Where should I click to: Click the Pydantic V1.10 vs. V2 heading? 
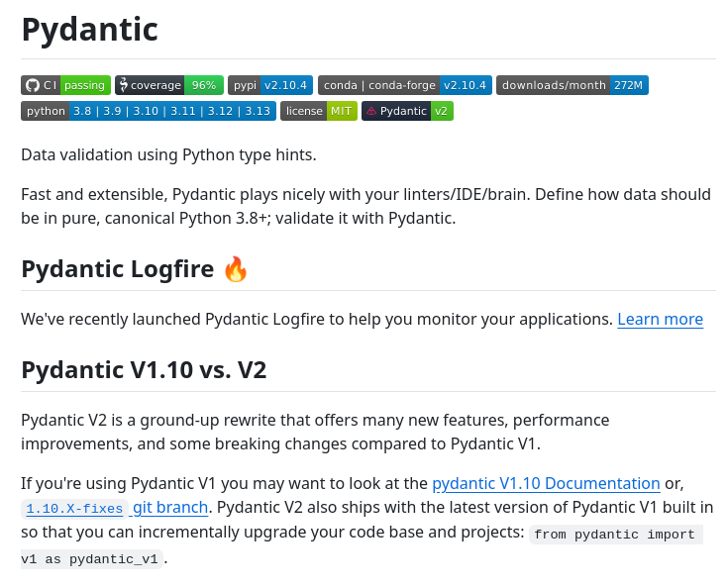[144, 370]
